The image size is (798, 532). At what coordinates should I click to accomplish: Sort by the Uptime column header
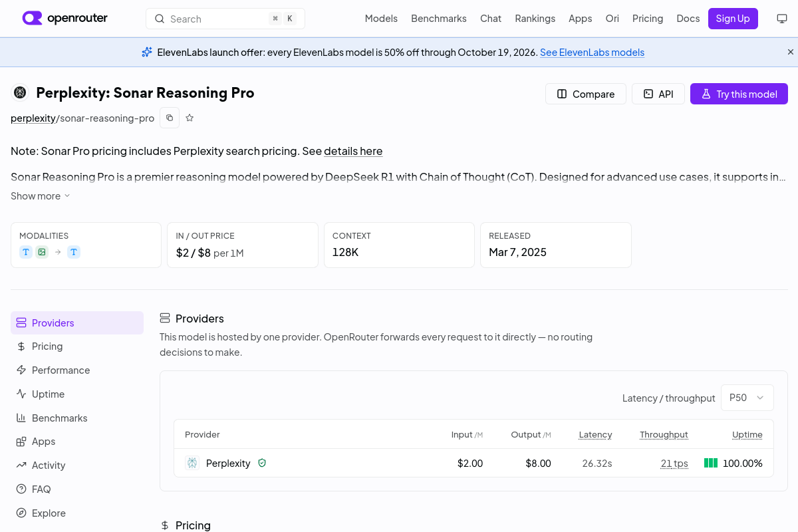pos(747,434)
